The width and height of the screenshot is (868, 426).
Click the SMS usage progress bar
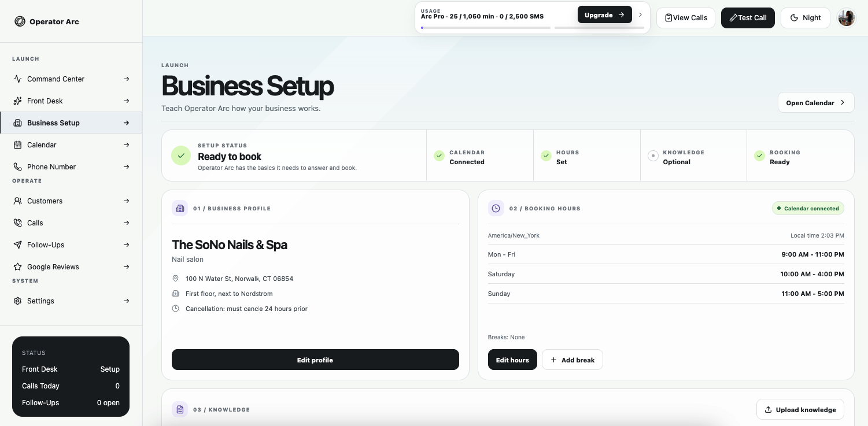[599, 27]
